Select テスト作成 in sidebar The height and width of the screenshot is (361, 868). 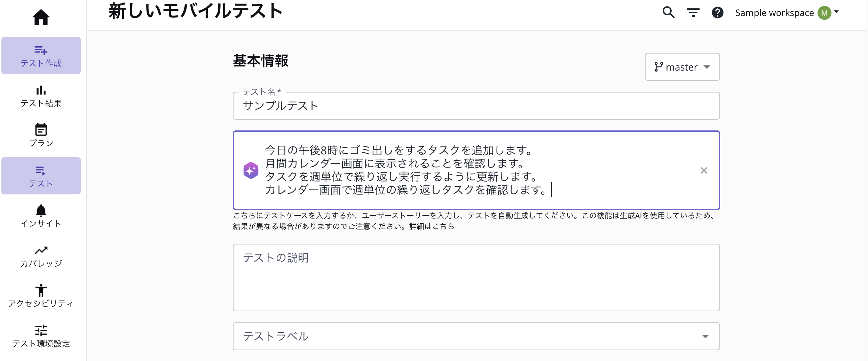tap(41, 56)
